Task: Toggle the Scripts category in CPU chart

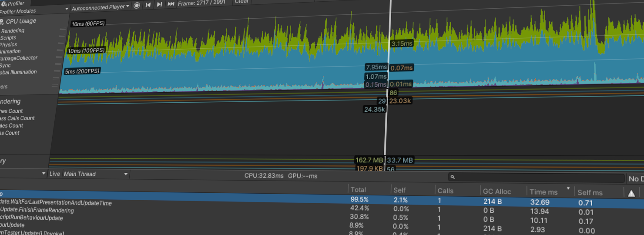Action: [x=8, y=38]
